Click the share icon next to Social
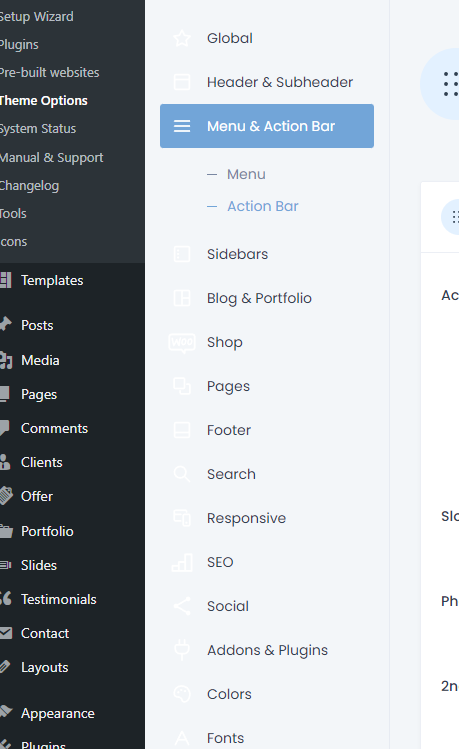 click(182, 606)
